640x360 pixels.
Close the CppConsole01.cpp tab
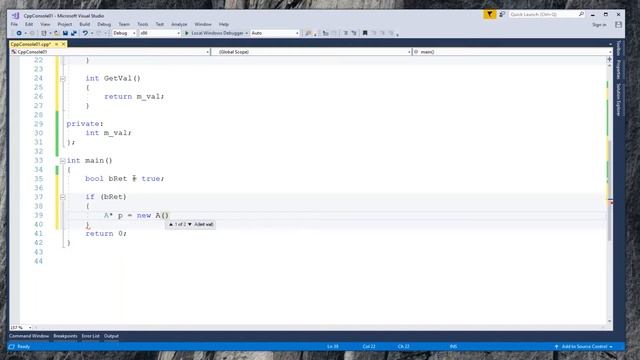tap(63, 44)
